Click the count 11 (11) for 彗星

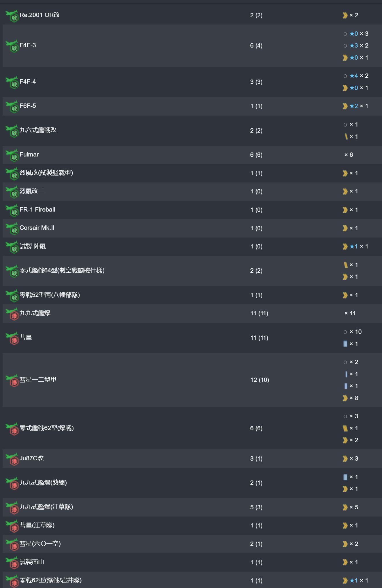(x=259, y=338)
